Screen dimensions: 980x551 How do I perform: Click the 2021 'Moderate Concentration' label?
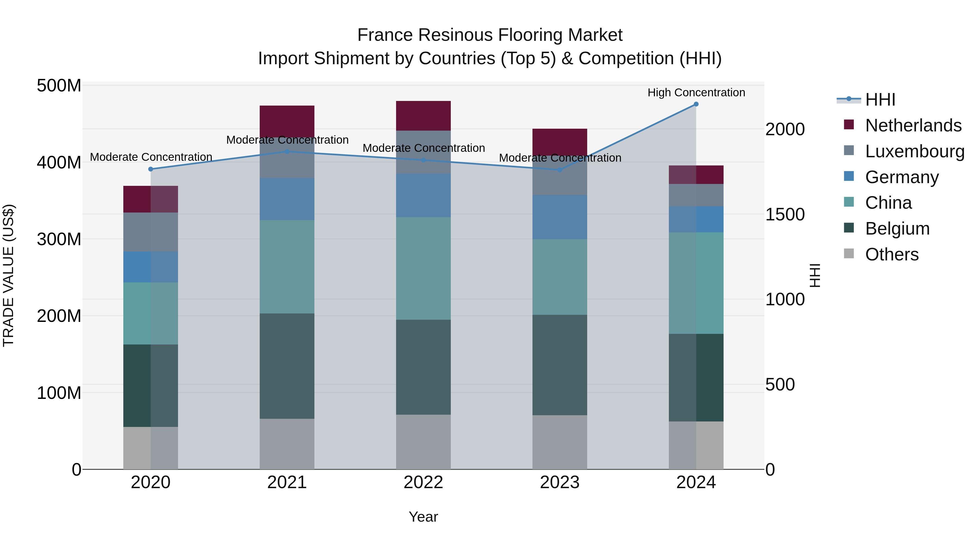point(287,140)
